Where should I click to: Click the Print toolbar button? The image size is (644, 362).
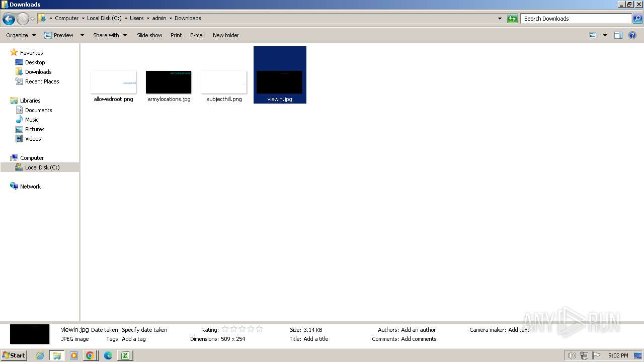tap(176, 35)
